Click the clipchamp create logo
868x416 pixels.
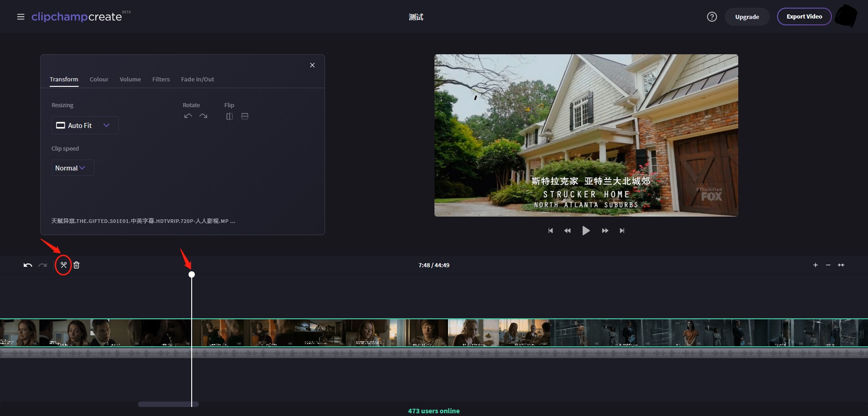coord(81,16)
